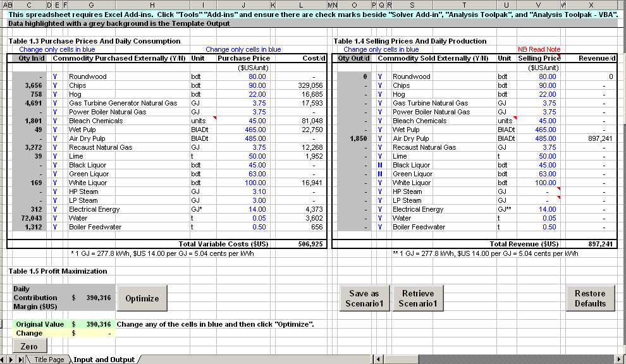Select column X header

(591, 5)
